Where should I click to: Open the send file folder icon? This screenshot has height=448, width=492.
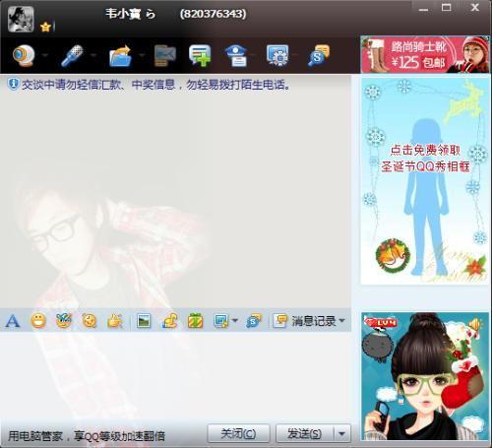click(x=120, y=55)
